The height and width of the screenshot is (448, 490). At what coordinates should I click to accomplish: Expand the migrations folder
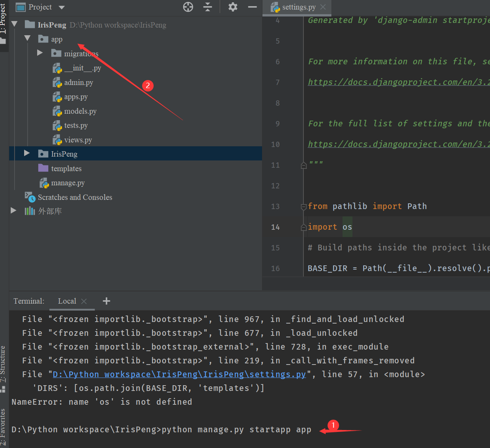pos(40,53)
